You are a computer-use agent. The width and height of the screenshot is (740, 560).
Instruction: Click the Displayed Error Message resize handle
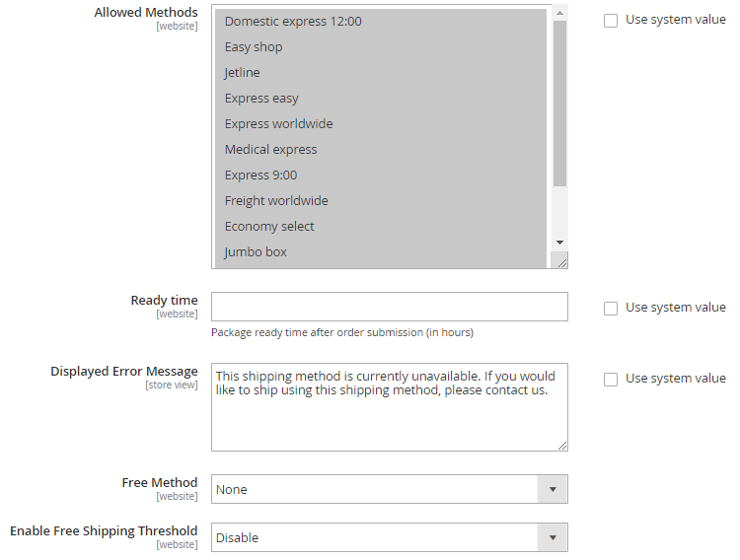pos(560,444)
